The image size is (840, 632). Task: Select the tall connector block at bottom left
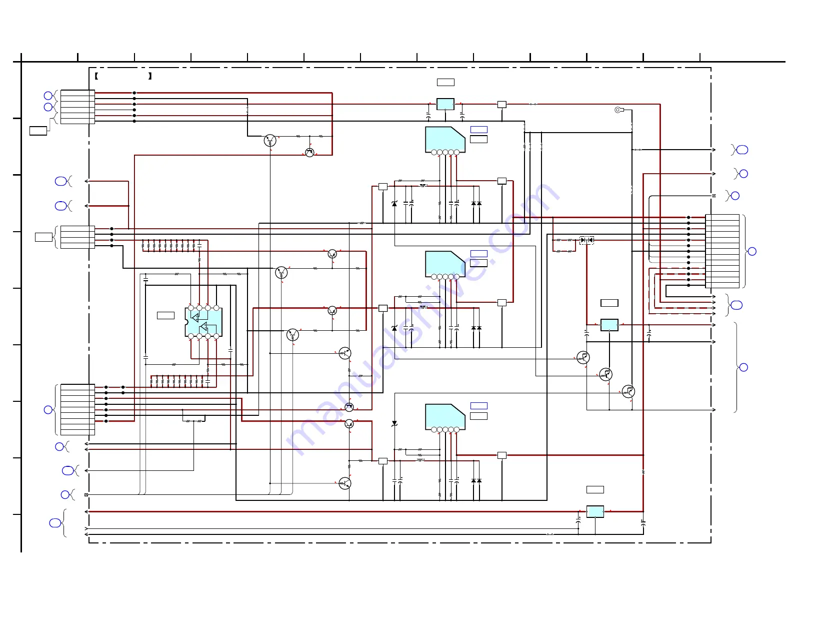click(x=77, y=410)
